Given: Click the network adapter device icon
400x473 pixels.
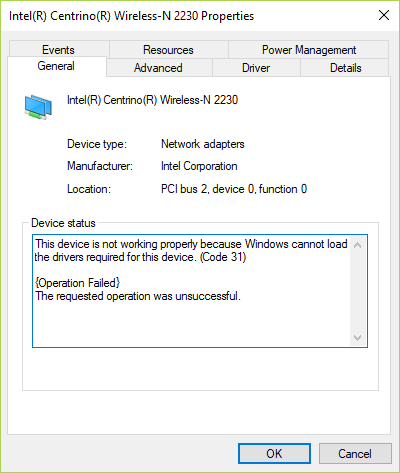Looking at the screenshot, I should point(38,107).
